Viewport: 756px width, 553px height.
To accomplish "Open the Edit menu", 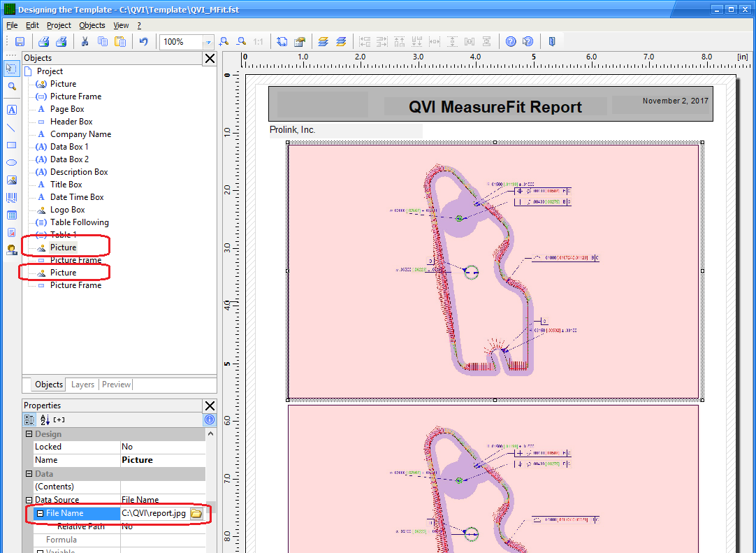I will (32, 25).
